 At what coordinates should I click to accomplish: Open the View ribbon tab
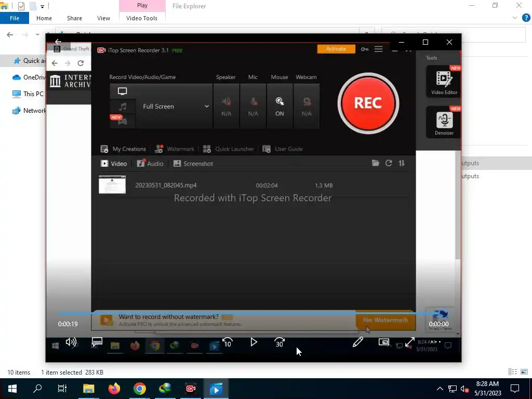[x=103, y=18]
